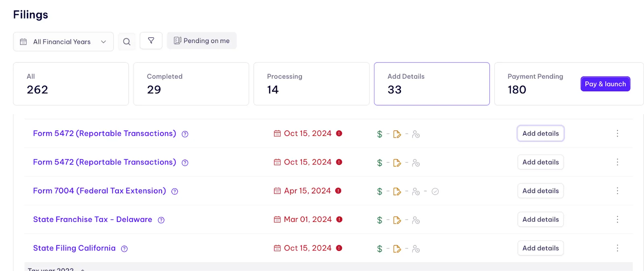644x271 pixels.
Task: Open the filter funnel icon
Action: pos(151,41)
